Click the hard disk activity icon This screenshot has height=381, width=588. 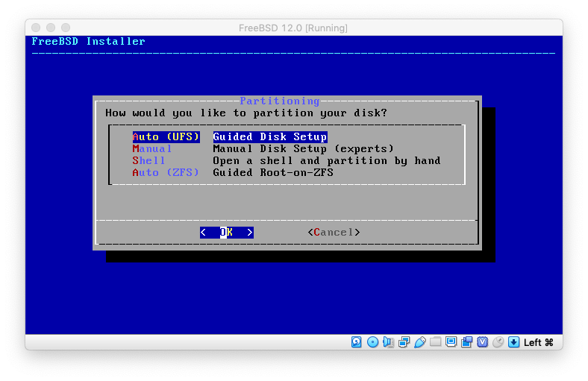tap(357, 342)
